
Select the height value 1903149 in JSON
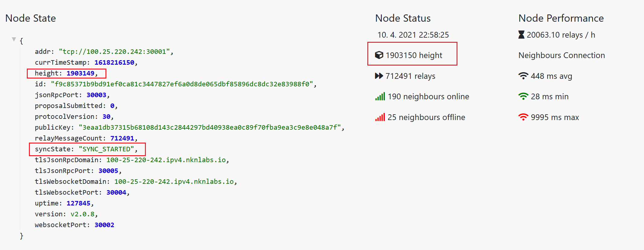pyautogui.click(x=80, y=73)
